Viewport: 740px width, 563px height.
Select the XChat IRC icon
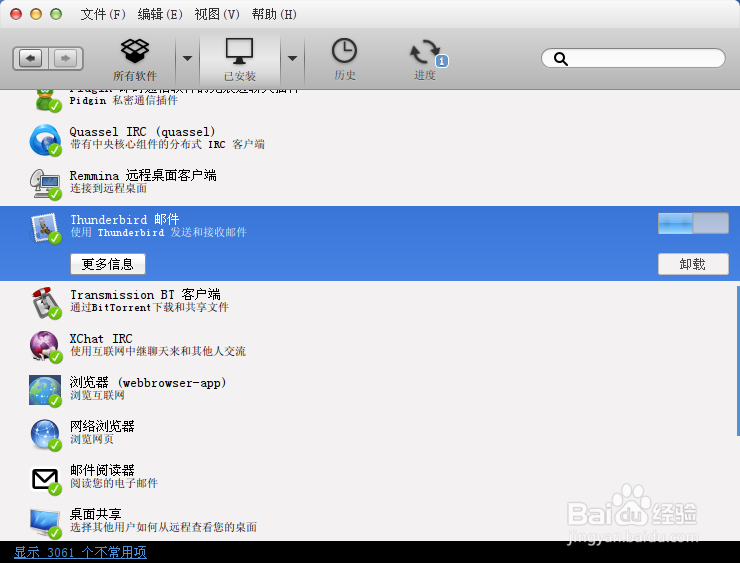pyautogui.click(x=45, y=346)
